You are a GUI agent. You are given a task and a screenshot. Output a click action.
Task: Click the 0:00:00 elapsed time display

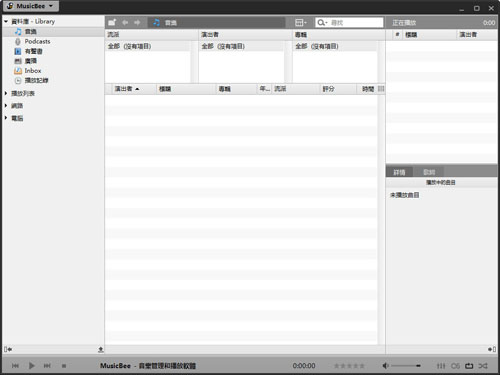click(304, 366)
